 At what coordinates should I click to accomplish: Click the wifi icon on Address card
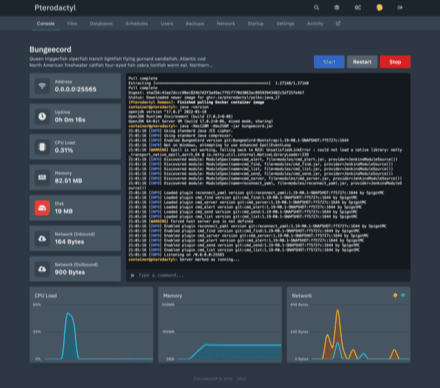(x=42, y=86)
